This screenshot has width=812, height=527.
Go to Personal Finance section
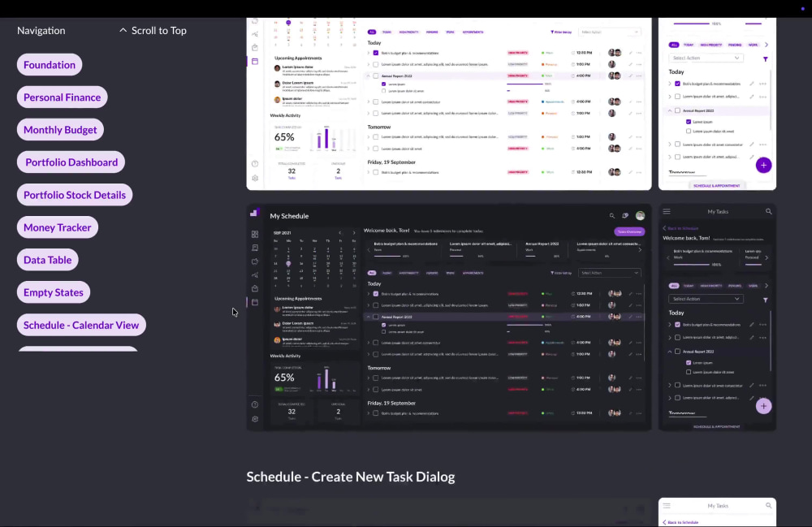[x=63, y=97]
